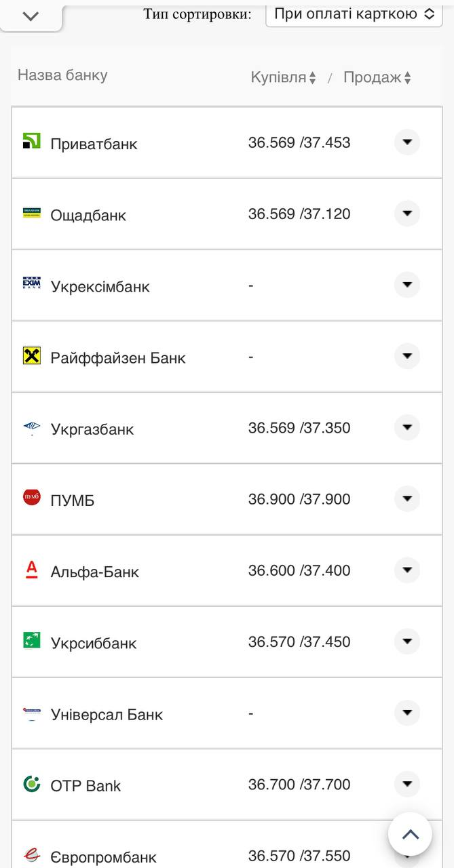Sort by Продаж column
Image resolution: width=454 pixels, height=868 pixels.
click(x=377, y=78)
